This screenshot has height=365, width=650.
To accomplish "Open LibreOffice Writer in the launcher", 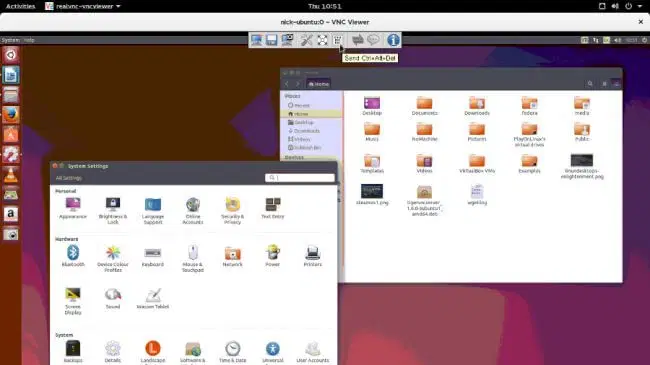I will (x=11, y=75).
